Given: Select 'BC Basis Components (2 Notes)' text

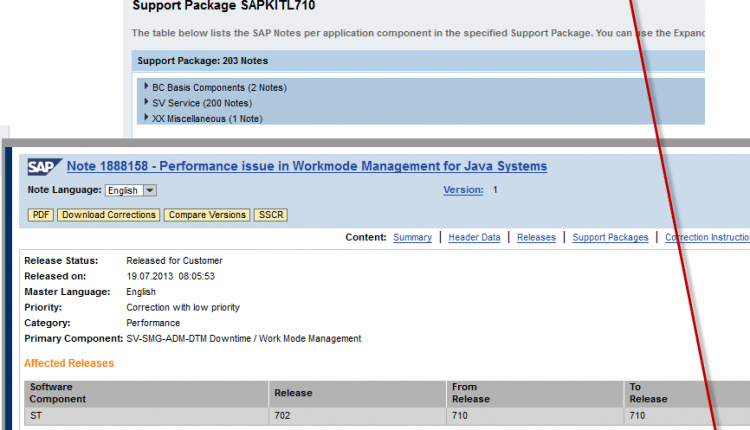Looking at the screenshot, I should coord(220,88).
